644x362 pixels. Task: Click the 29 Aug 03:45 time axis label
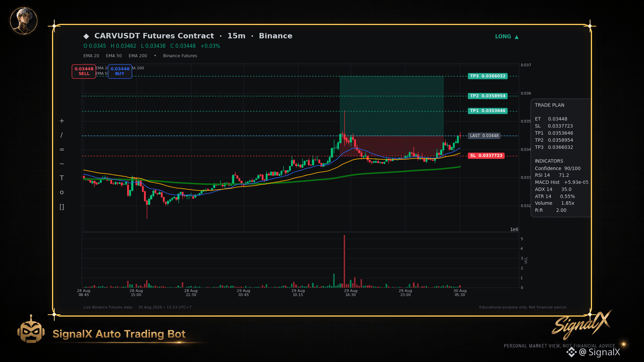pos(243,293)
